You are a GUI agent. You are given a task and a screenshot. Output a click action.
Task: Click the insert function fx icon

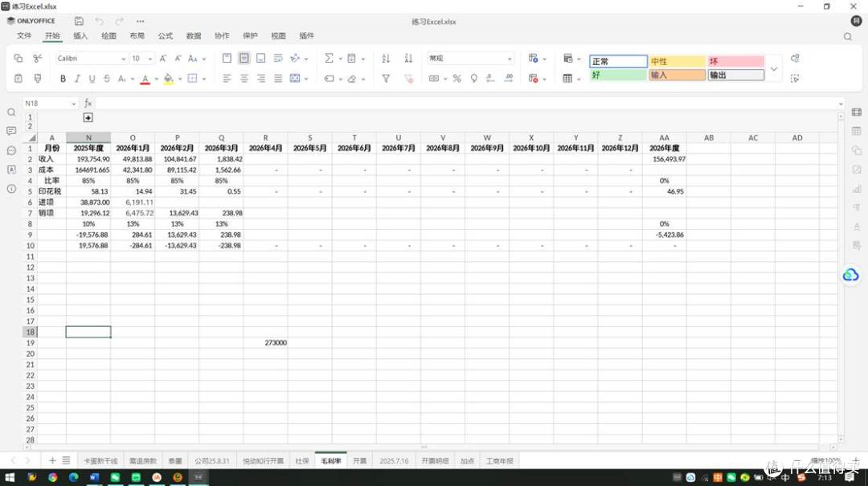[88, 103]
